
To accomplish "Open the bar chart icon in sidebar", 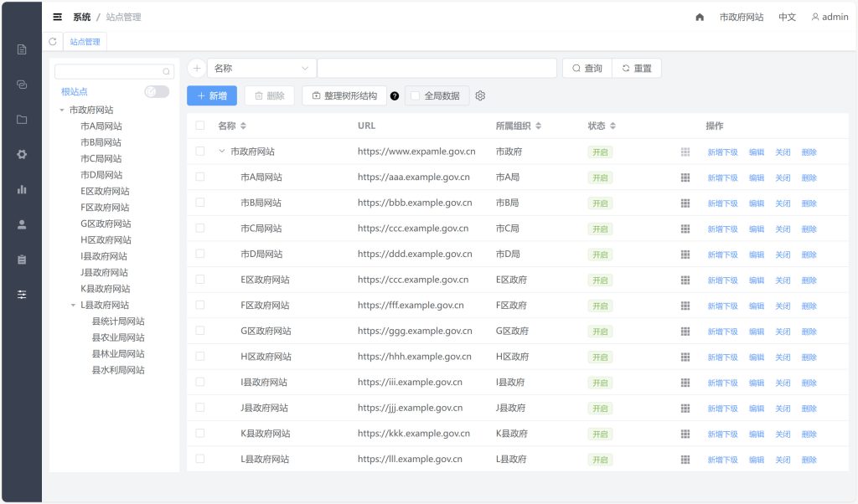I will (22, 190).
